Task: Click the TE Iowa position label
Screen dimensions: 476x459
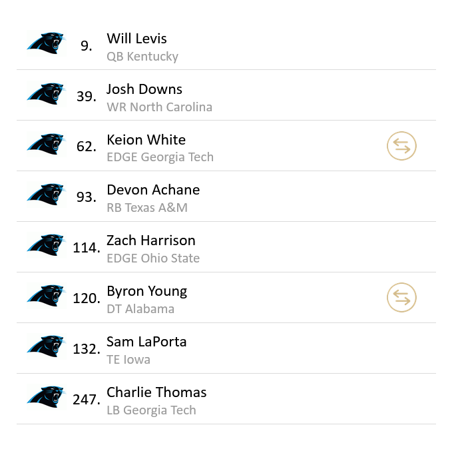Action: coord(128,360)
